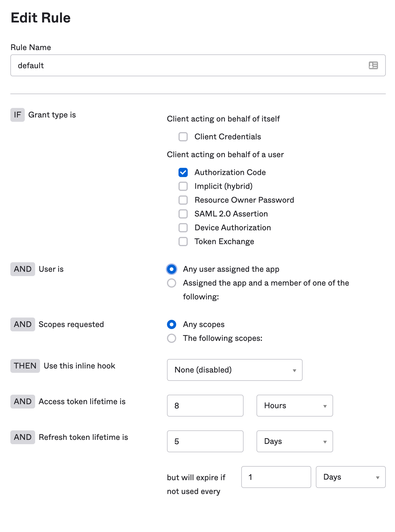Select 'Any user assigned the app' radio
The image size is (395, 532).
pyautogui.click(x=172, y=269)
